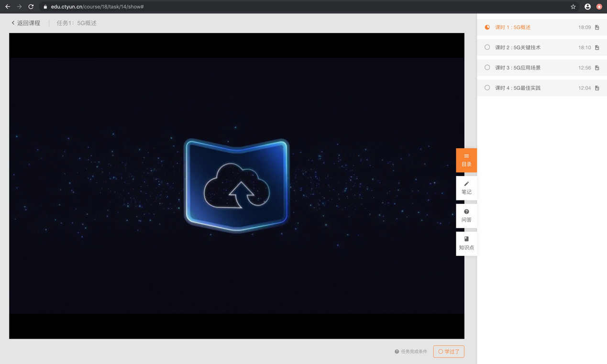The width and height of the screenshot is (607, 364).
Task: Expand the 问答 Q&A panel
Action: [x=466, y=216]
